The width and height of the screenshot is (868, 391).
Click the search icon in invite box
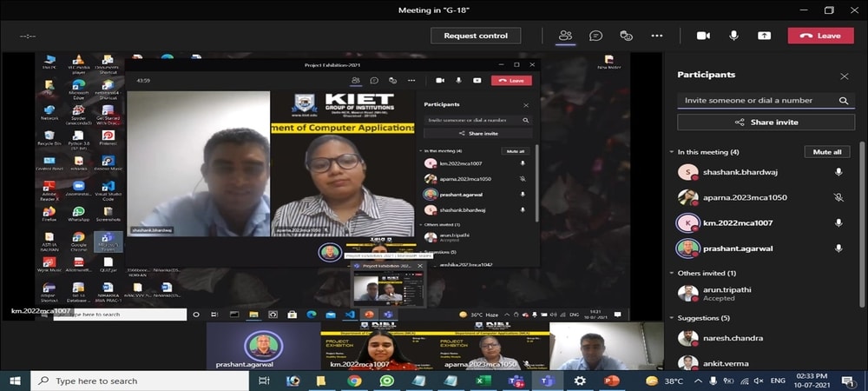pyautogui.click(x=843, y=101)
